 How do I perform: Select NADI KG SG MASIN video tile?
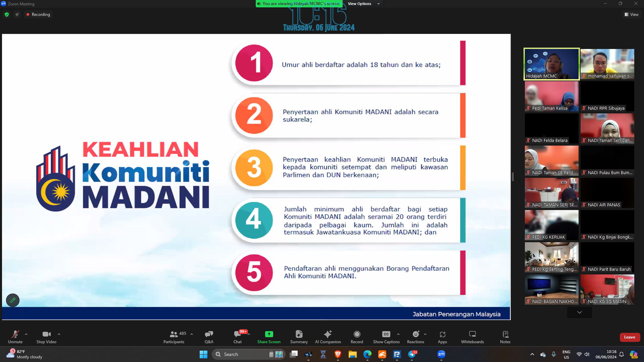point(607,289)
